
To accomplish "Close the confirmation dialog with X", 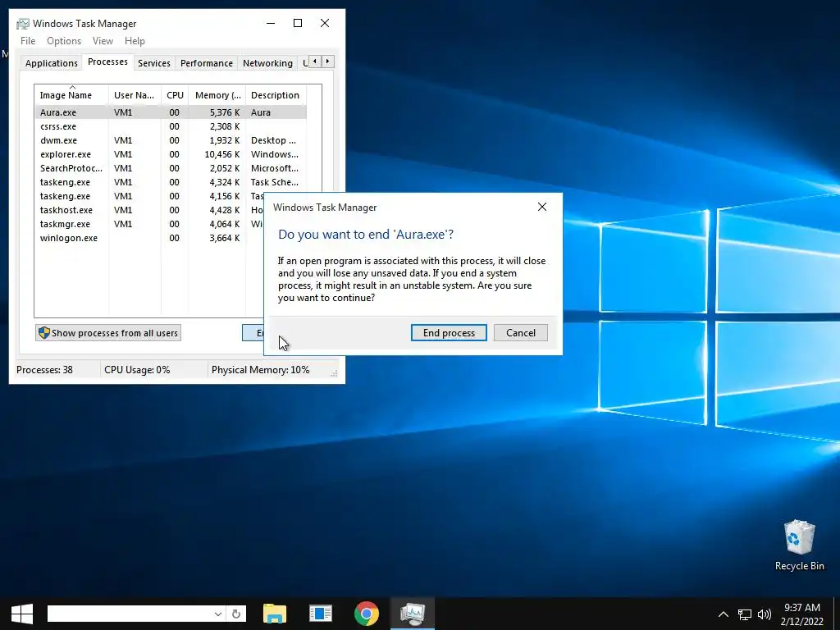I will 542,207.
